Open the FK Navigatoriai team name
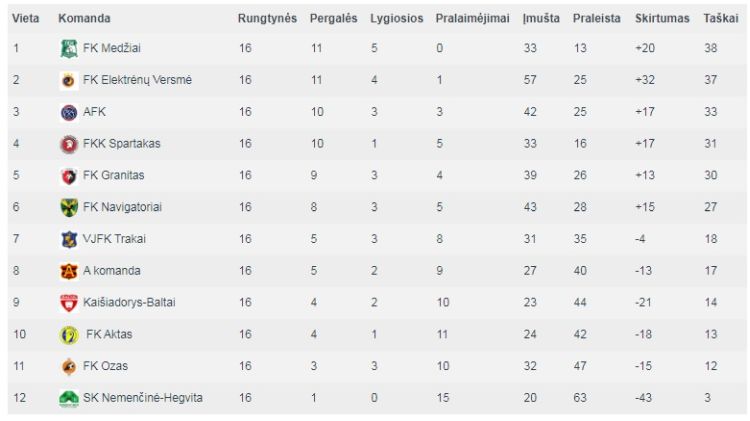This screenshot has height=421, width=750. pos(122,207)
